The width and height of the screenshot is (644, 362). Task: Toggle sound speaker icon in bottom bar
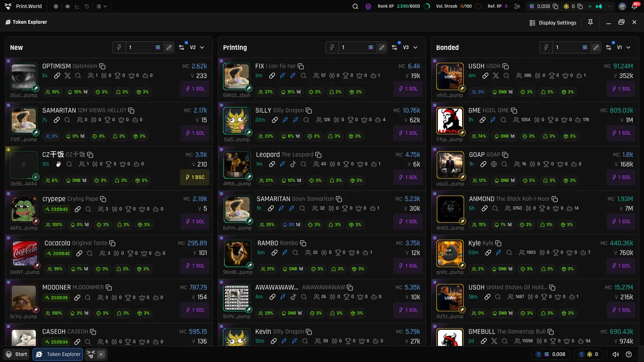[615, 354]
